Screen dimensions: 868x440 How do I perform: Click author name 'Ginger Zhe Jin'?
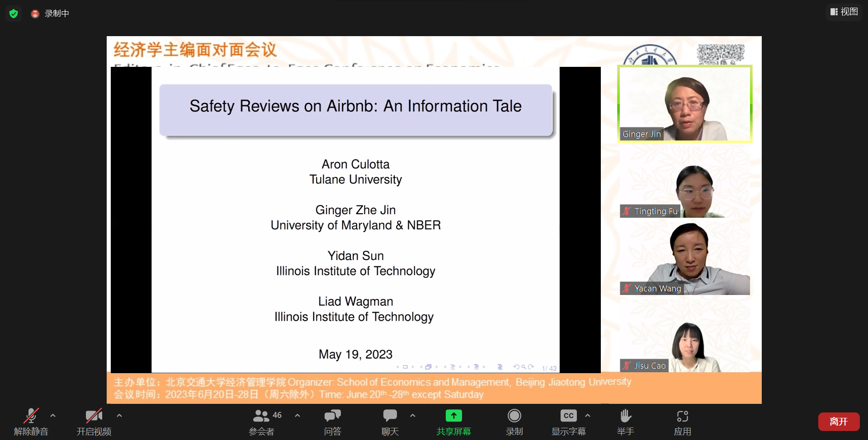click(x=355, y=210)
